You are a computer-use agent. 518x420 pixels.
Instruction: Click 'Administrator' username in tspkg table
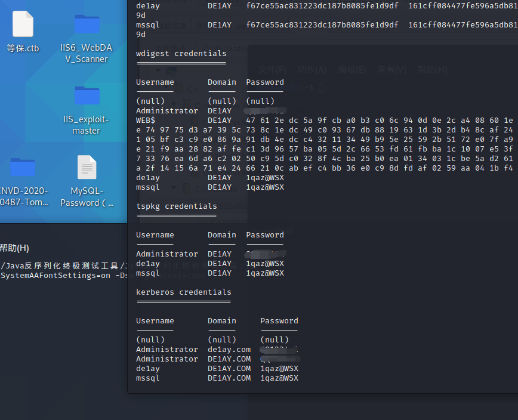167,254
